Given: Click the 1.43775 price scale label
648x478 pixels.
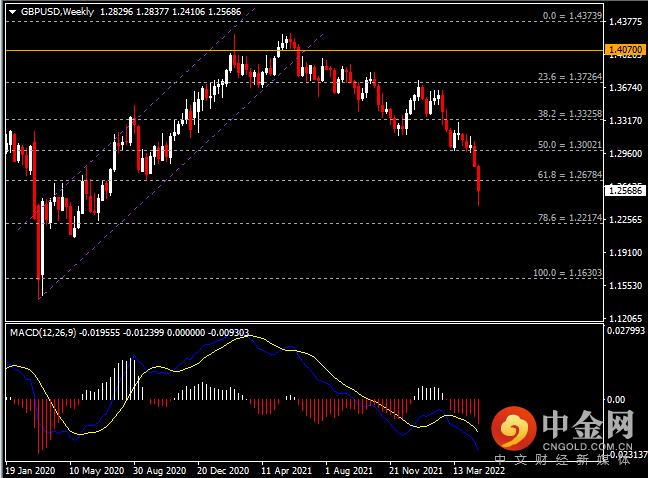Looking at the screenshot, I should pyautogui.click(x=626, y=22).
